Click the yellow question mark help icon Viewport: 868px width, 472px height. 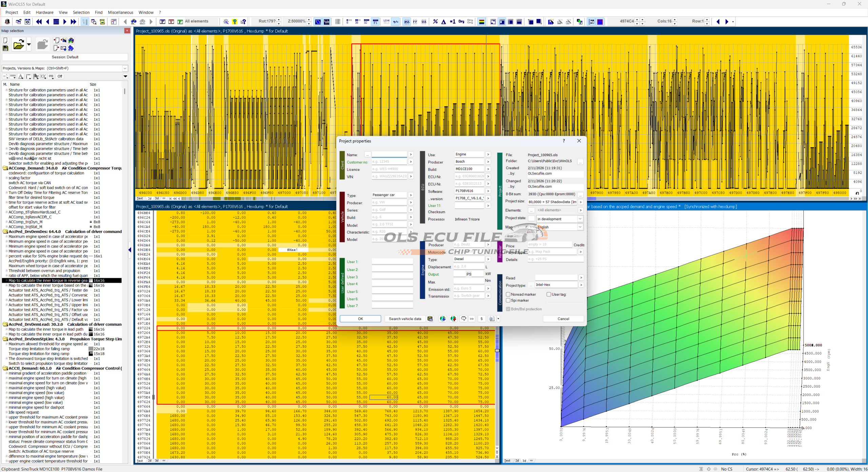(x=235, y=22)
